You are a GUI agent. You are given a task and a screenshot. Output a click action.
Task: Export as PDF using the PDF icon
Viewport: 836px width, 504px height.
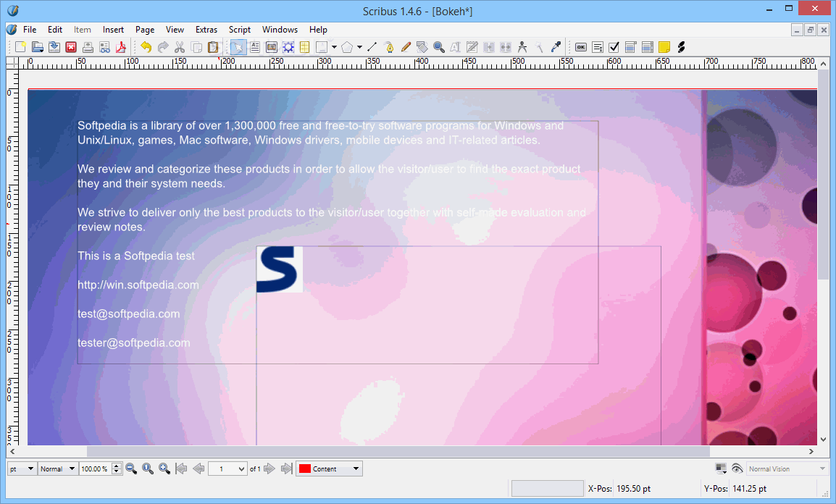pyautogui.click(x=121, y=47)
